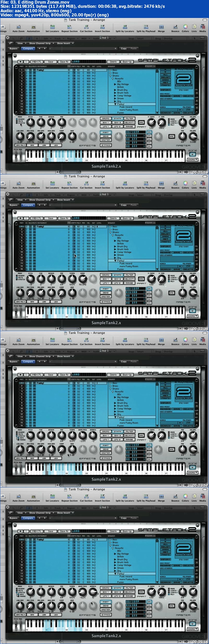
Task: Click Copy button in the 00:01:19 frame
Action: coord(124,48)
